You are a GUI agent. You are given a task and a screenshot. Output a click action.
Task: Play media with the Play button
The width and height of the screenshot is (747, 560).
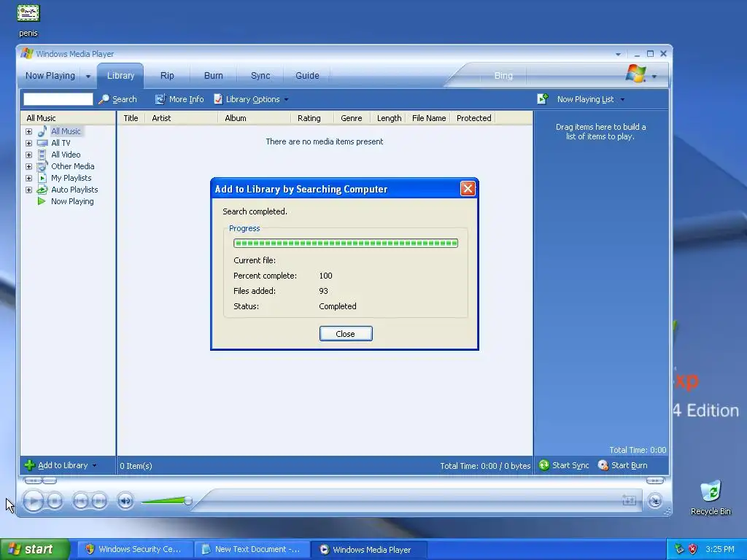pyautogui.click(x=34, y=501)
